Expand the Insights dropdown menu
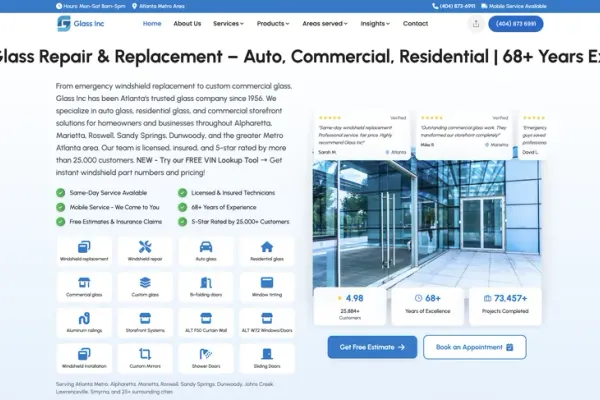600x400 pixels. point(375,24)
